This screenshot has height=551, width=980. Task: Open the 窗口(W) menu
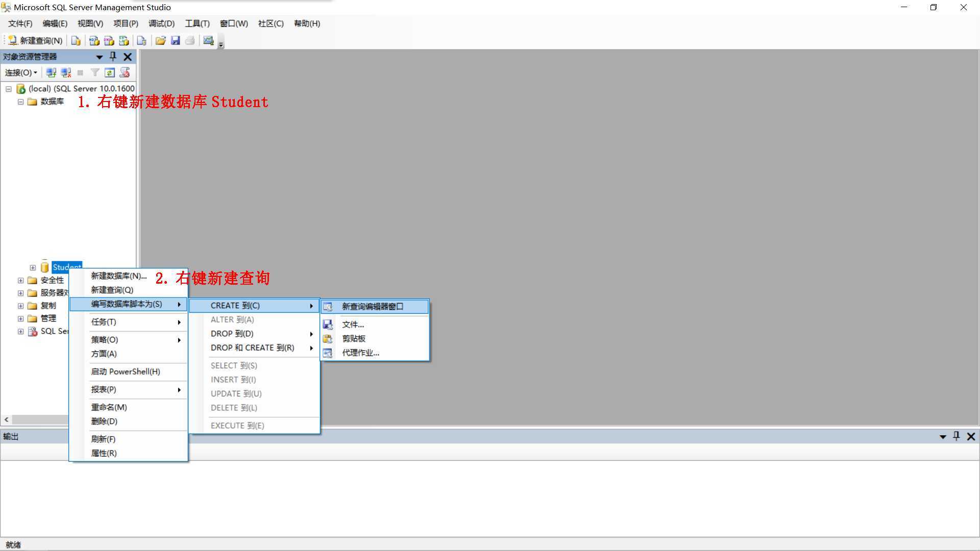(234, 23)
